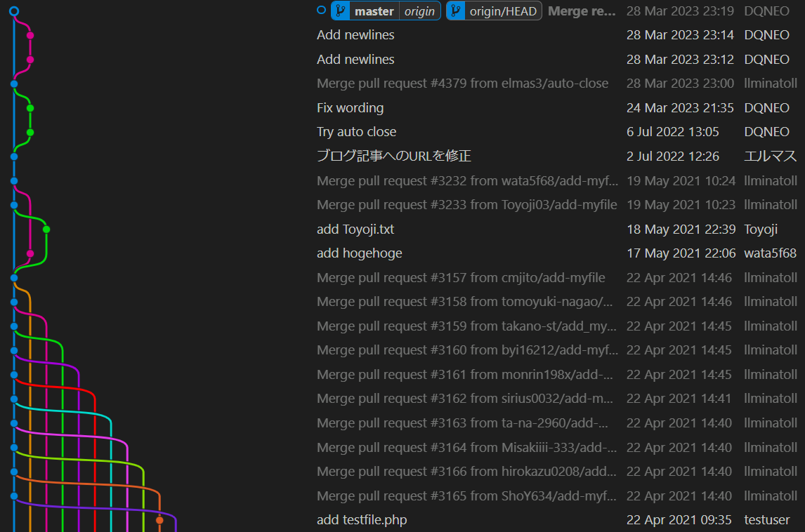Select graph node of merge #3157 commit
Screen dimensions: 805x532
pyautogui.click(x=14, y=277)
